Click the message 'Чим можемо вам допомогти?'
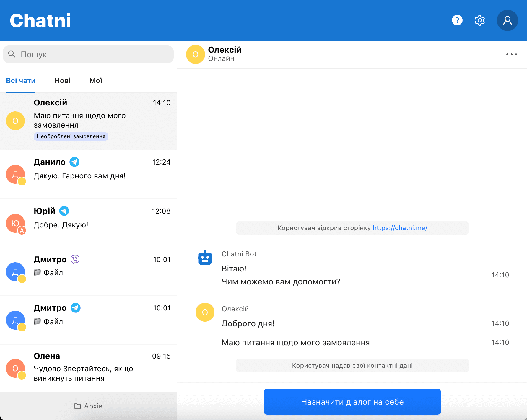 pyautogui.click(x=281, y=282)
